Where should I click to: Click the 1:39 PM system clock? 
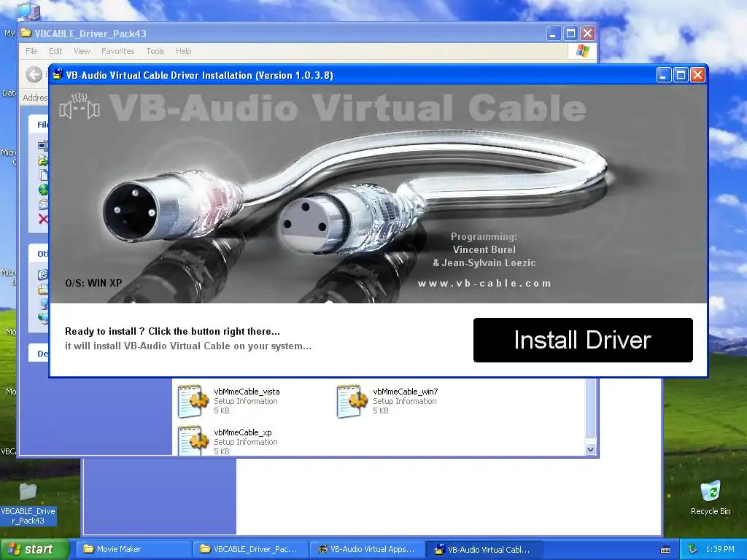click(x=720, y=549)
